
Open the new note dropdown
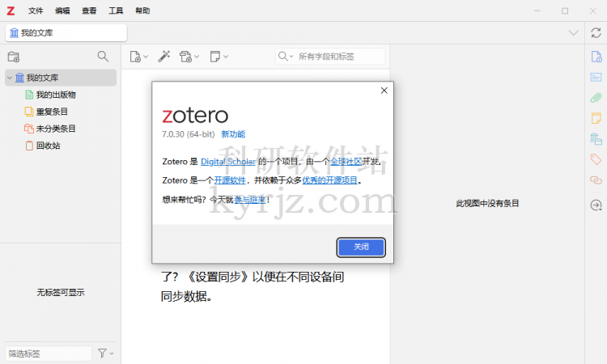(x=219, y=57)
